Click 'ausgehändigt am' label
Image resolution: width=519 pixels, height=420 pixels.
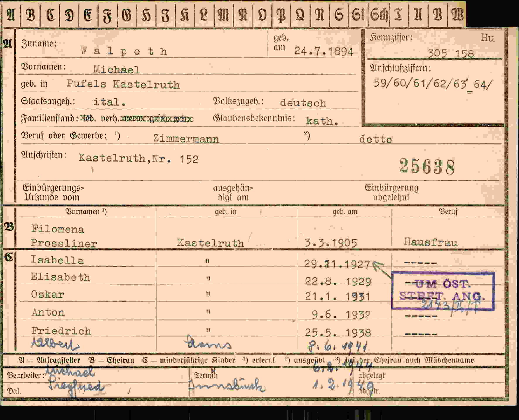tap(233, 193)
